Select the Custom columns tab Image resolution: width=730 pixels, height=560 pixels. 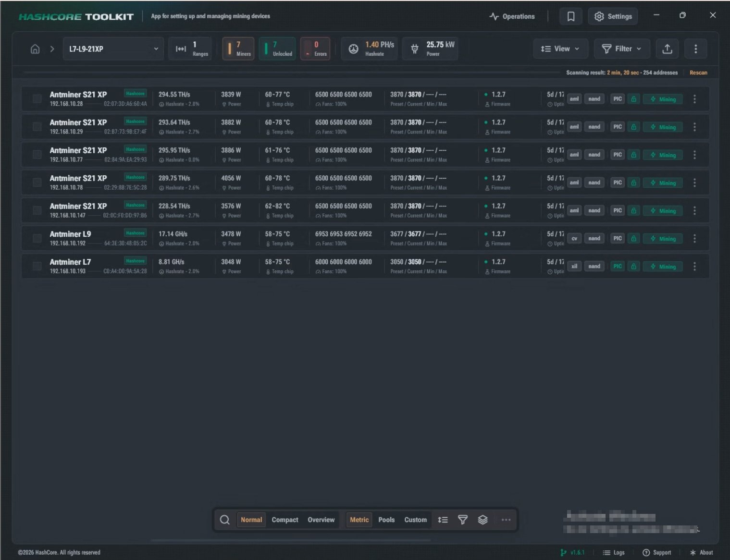[x=416, y=520]
